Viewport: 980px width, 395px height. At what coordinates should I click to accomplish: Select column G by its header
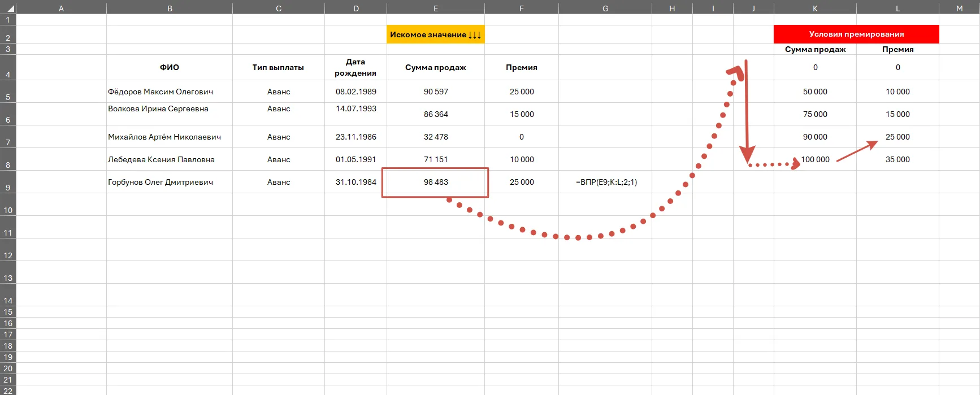click(605, 8)
